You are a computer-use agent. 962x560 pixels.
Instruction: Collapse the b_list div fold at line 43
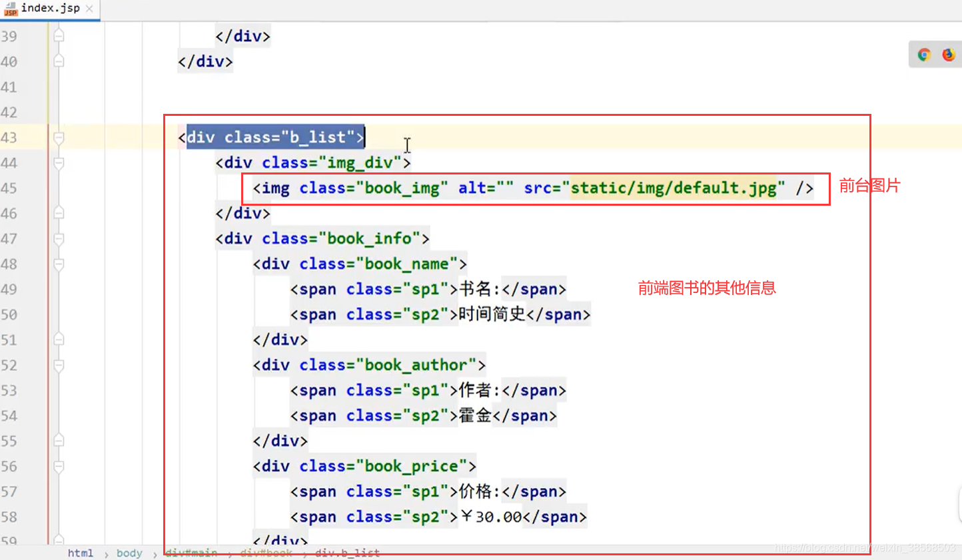pos(59,137)
